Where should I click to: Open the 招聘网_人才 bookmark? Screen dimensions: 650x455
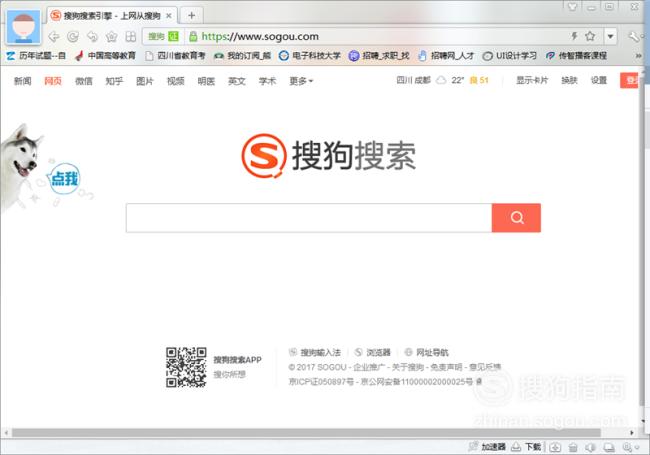click(446, 56)
